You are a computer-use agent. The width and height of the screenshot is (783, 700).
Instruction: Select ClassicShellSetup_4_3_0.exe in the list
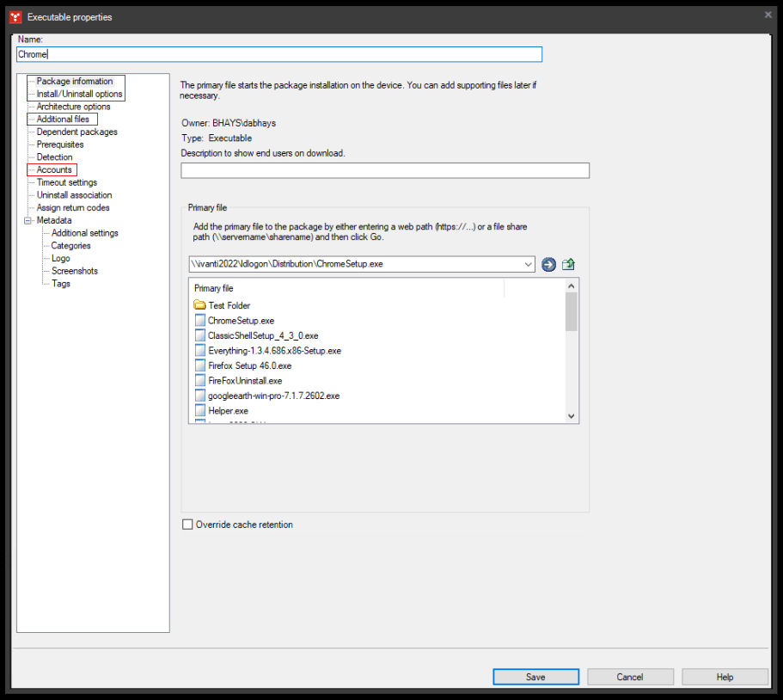click(x=263, y=335)
